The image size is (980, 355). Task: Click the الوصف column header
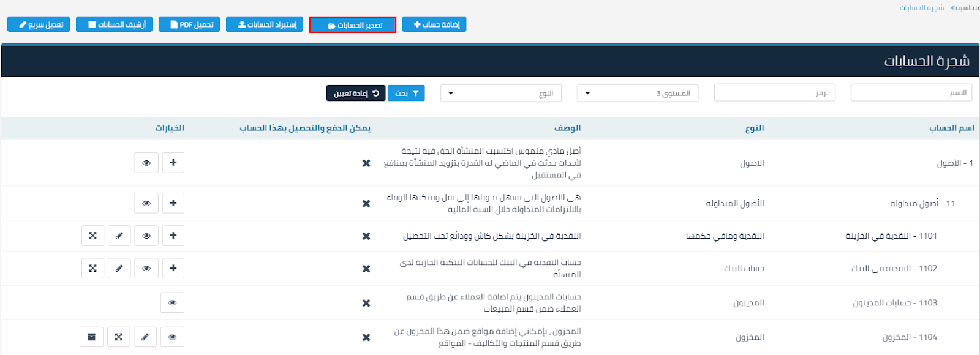(568, 128)
